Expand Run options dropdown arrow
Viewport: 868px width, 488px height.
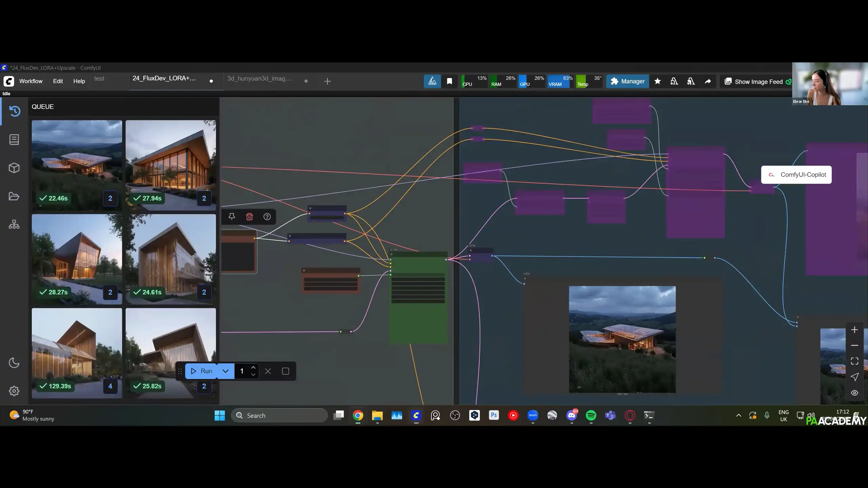pyautogui.click(x=225, y=371)
